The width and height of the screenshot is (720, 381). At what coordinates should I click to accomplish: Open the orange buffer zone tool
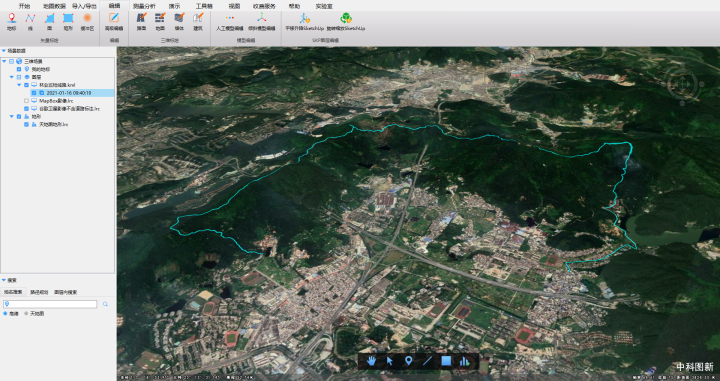click(87, 18)
